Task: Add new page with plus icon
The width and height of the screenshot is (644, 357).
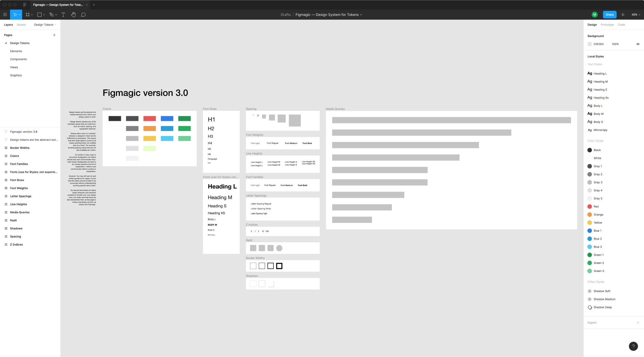Action: pos(55,35)
